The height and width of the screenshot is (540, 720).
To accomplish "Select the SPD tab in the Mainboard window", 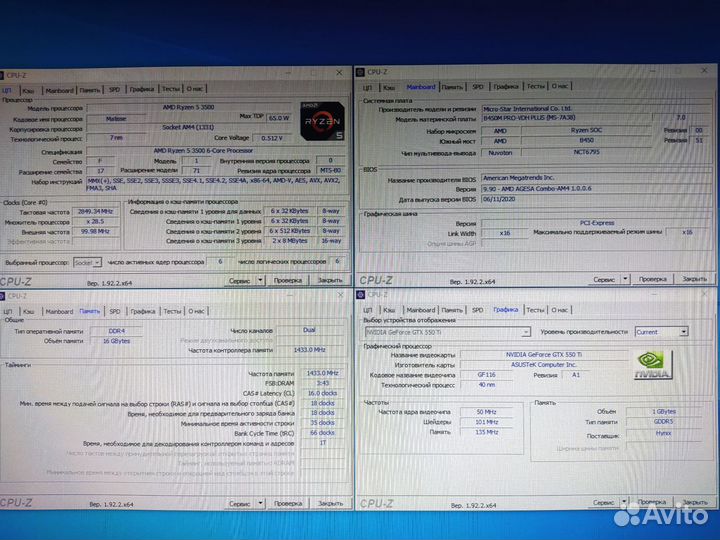I will coord(478,86).
